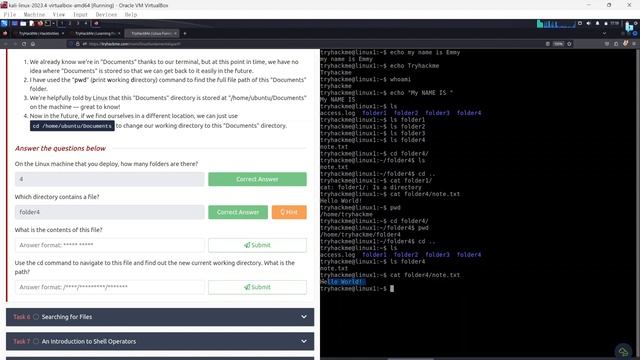
Task: Close the first TryHackMe browser tab
Action: tap(62, 33)
